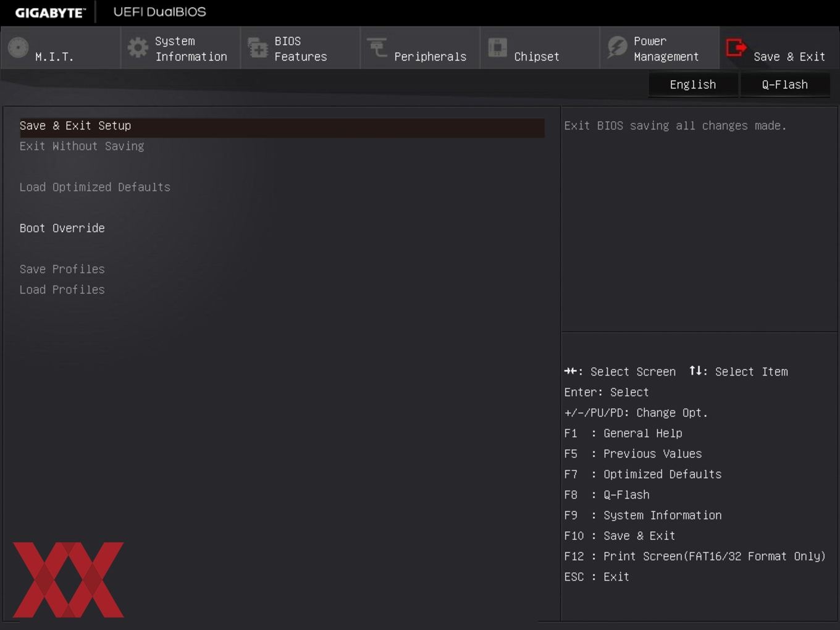The image size is (840, 630).
Task: Click the 'F12 : Print Screen' line
Action: (x=695, y=556)
